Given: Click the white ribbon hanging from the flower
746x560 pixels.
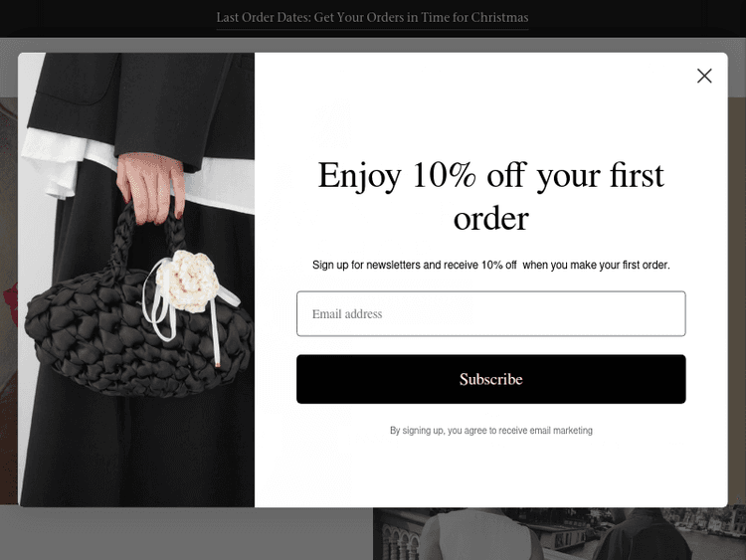Looking at the screenshot, I should point(217,333).
